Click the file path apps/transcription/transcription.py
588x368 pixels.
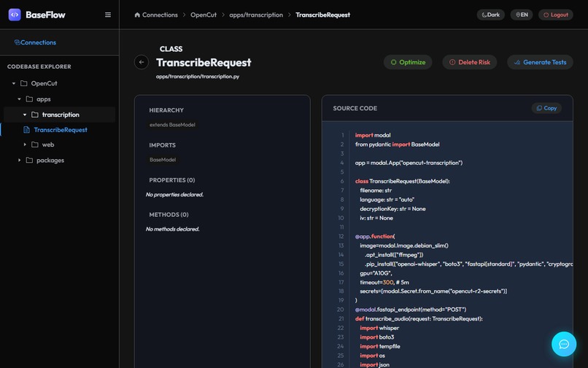tap(198, 77)
